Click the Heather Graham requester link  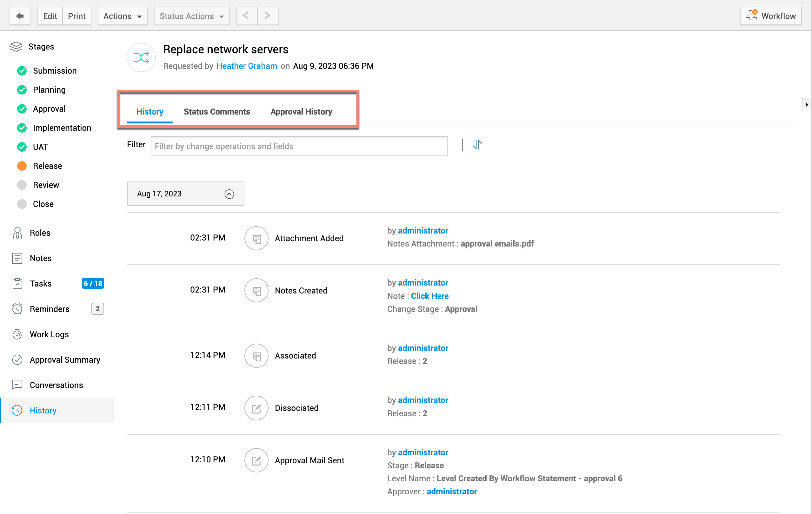(x=247, y=66)
